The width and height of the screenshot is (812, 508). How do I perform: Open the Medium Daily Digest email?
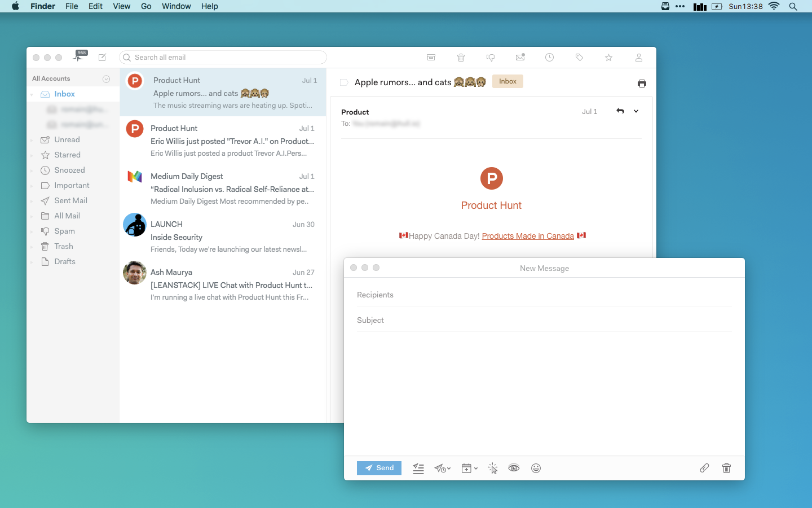[x=223, y=188]
